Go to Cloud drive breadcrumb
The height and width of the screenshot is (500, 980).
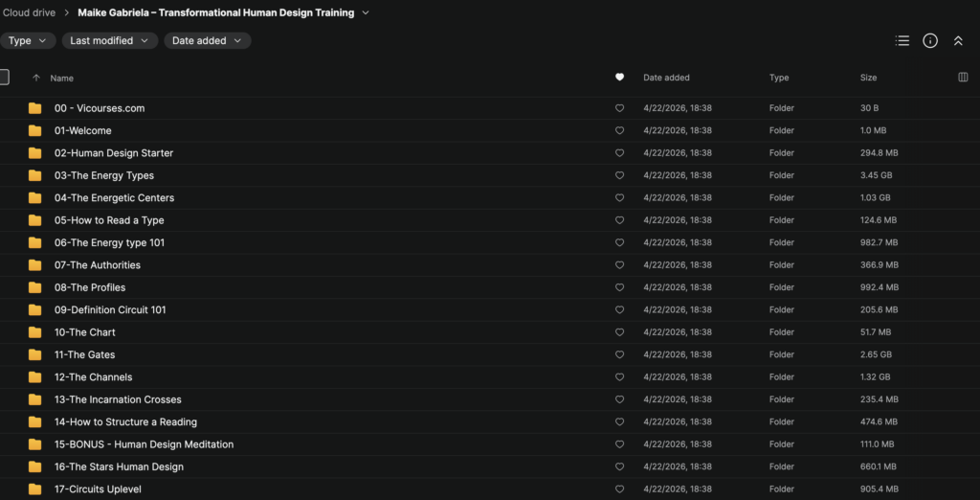pos(29,13)
